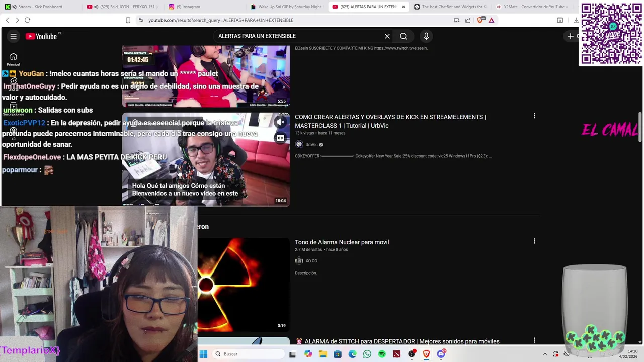Show hidden system tray icons

(x=545, y=354)
